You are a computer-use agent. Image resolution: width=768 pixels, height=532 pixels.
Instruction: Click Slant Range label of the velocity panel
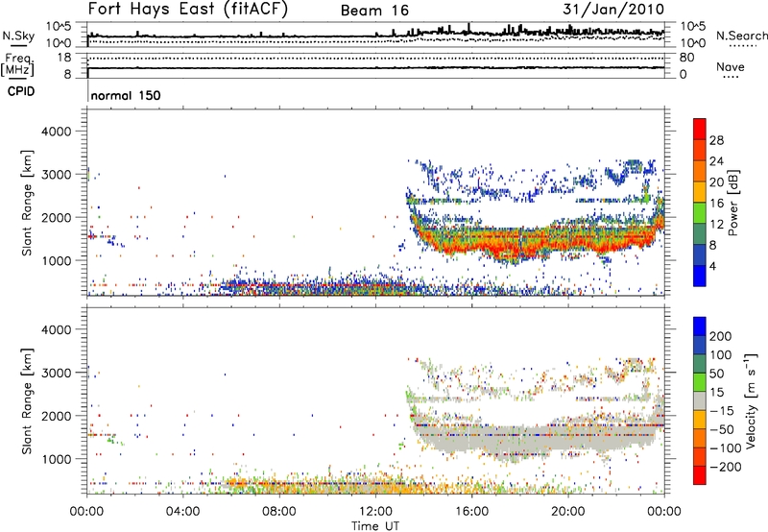(27, 400)
